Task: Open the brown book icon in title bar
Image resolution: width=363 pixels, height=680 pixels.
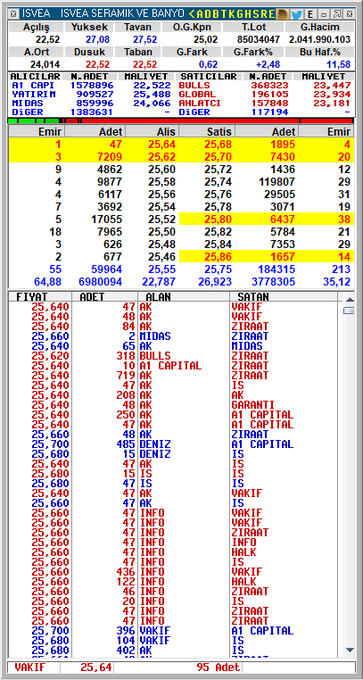Action: pos(283,14)
